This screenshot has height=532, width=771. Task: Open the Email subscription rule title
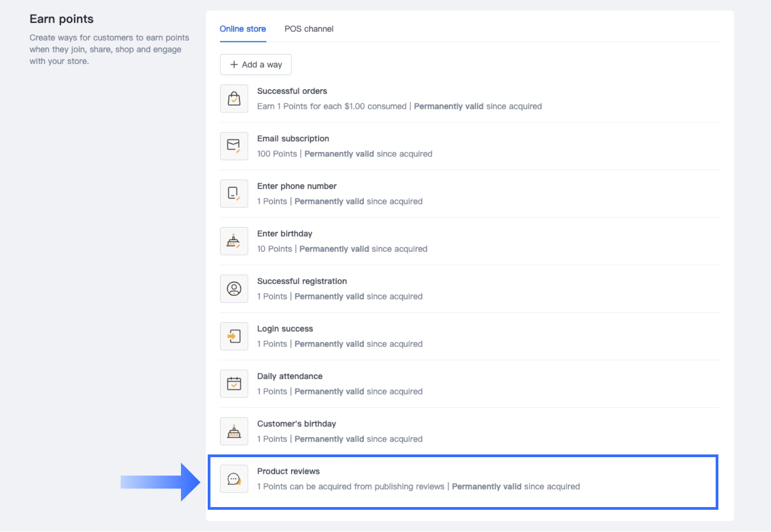(293, 139)
